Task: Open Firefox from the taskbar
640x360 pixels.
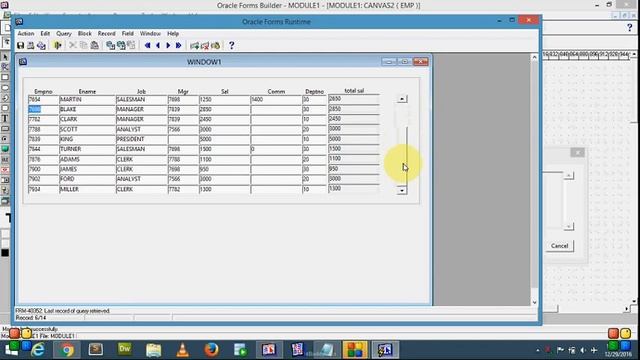Action: (211, 350)
